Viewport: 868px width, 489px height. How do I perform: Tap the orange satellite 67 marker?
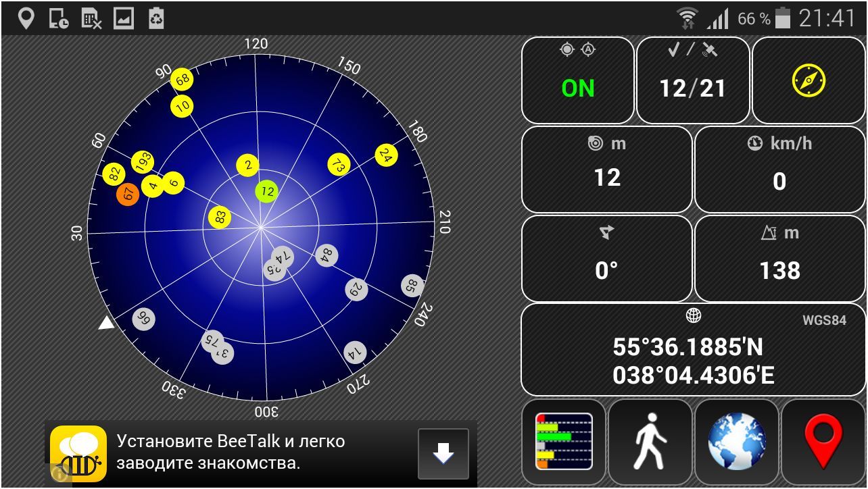point(127,194)
